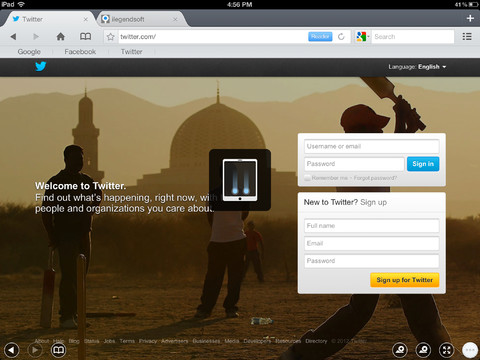Open Google bookmark in bookmarks bar

click(29, 52)
